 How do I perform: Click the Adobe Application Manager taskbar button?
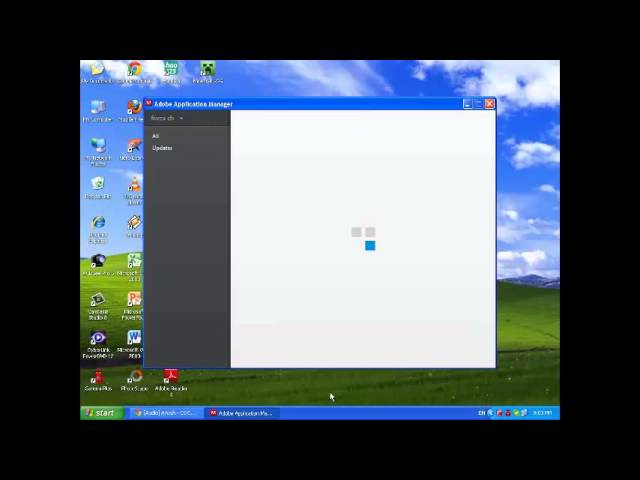tap(242, 413)
